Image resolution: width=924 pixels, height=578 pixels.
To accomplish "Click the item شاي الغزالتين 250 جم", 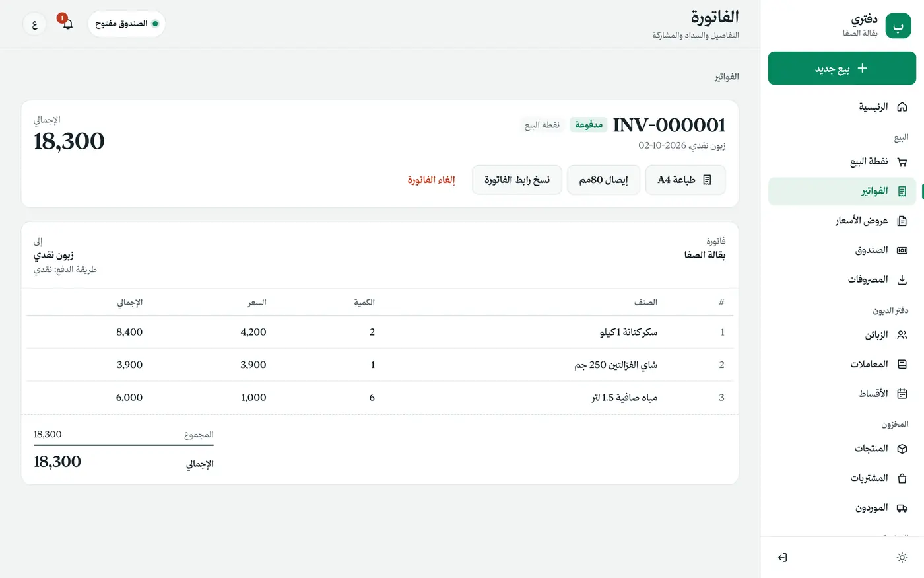I will click(x=616, y=365).
